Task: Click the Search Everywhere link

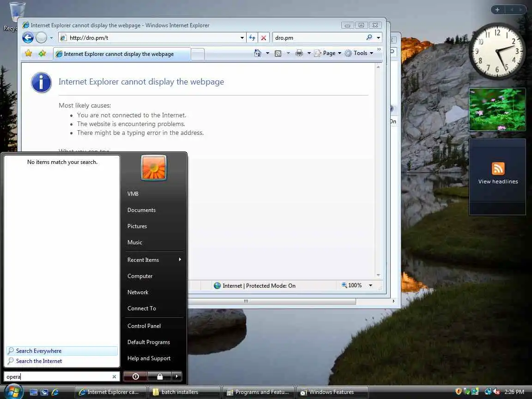Action: [x=62, y=351]
